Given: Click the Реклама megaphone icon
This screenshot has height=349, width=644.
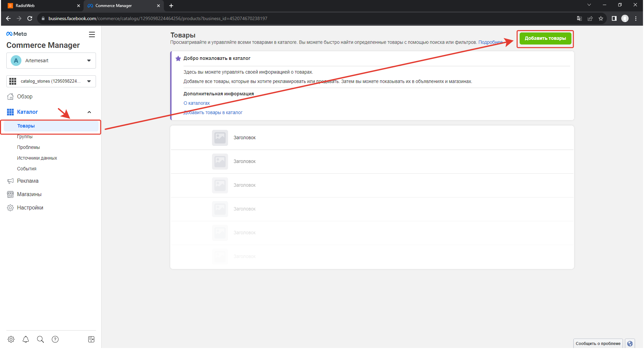Looking at the screenshot, I should tap(10, 181).
